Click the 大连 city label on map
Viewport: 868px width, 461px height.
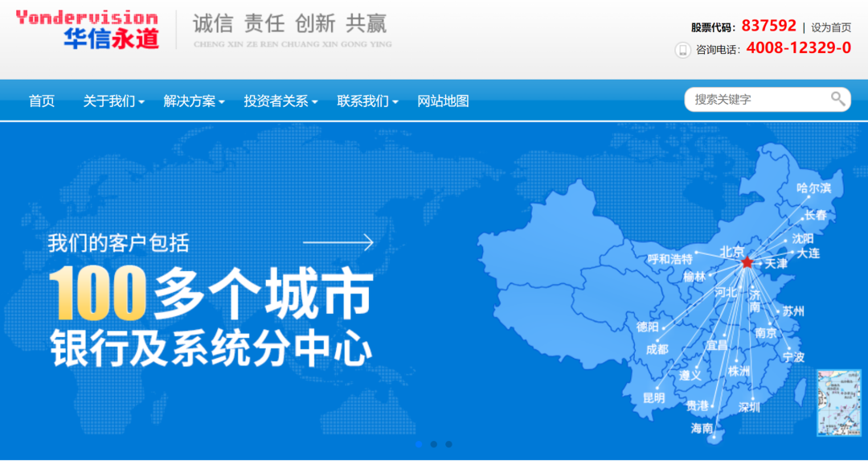(808, 253)
